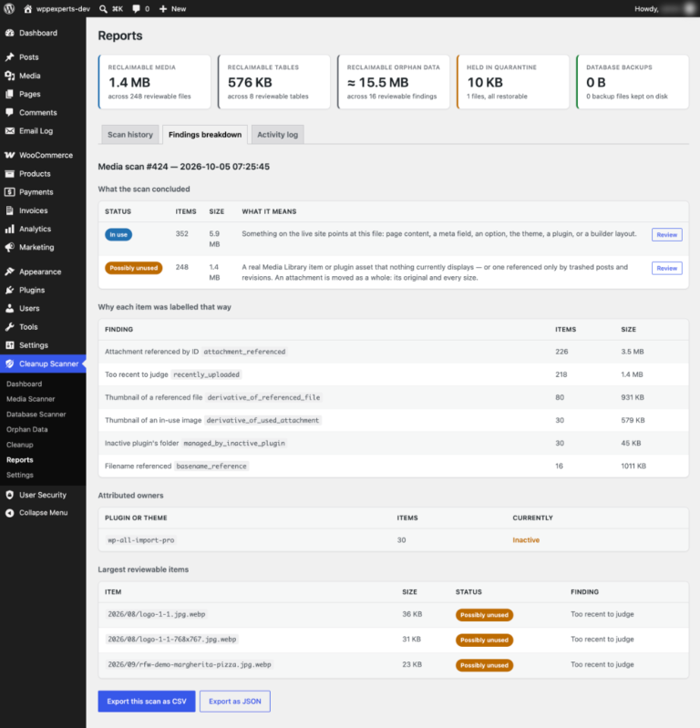
Task: Open Orphan Data submenu item
Action: coord(27,429)
